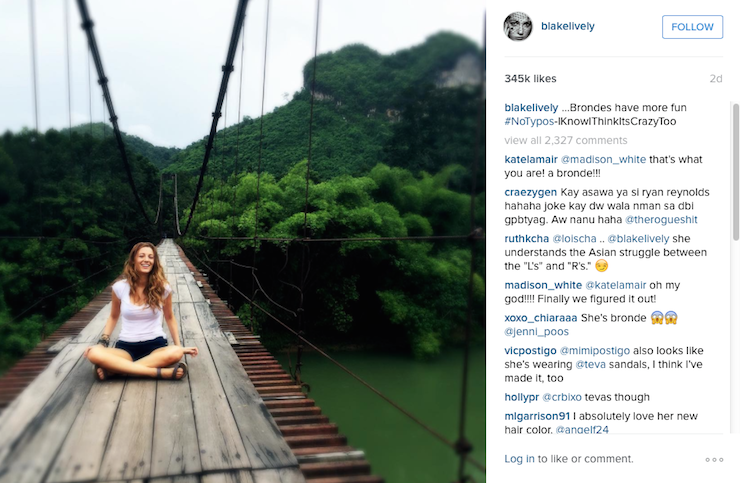This screenshot has width=740, height=483.
Task: Open hollypr commenter profile
Action: click(x=526, y=397)
